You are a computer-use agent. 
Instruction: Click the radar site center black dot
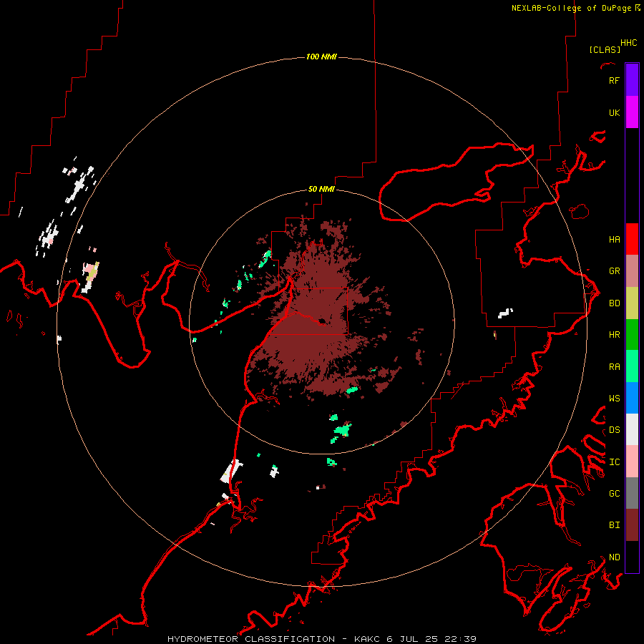tap(322, 321)
